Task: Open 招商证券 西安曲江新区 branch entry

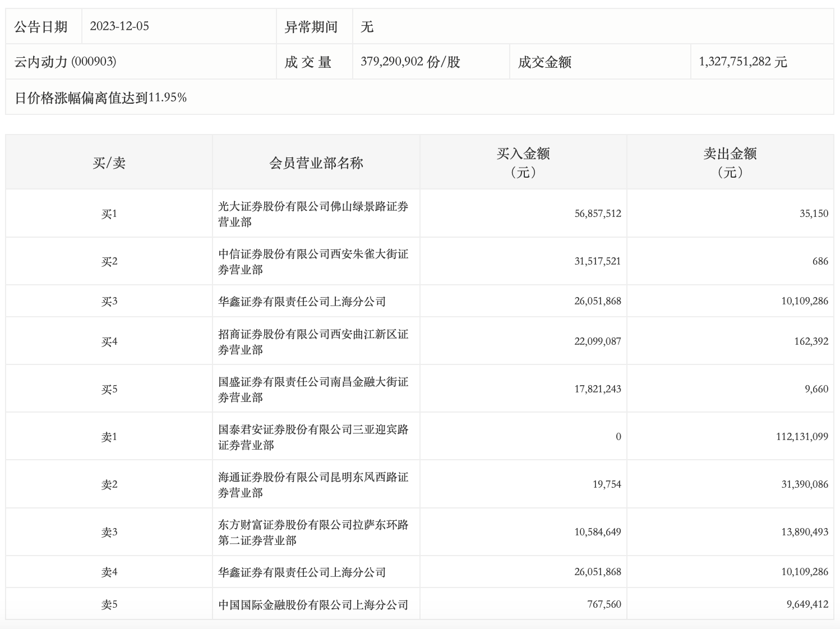Action: click(x=313, y=341)
